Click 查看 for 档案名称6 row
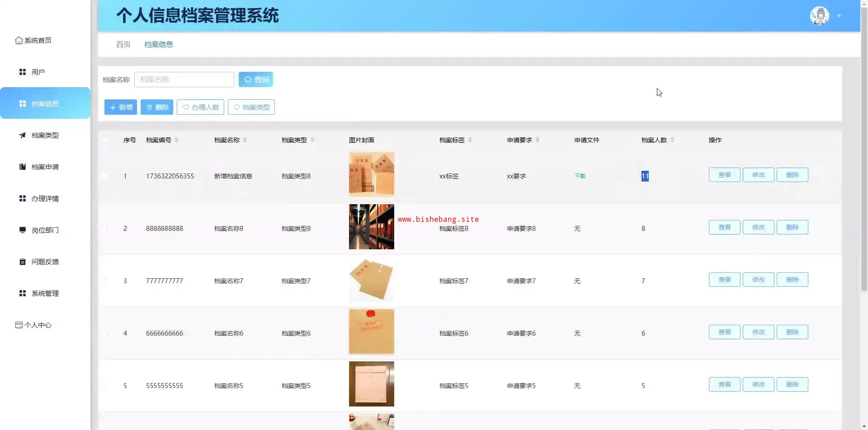 [725, 332]
